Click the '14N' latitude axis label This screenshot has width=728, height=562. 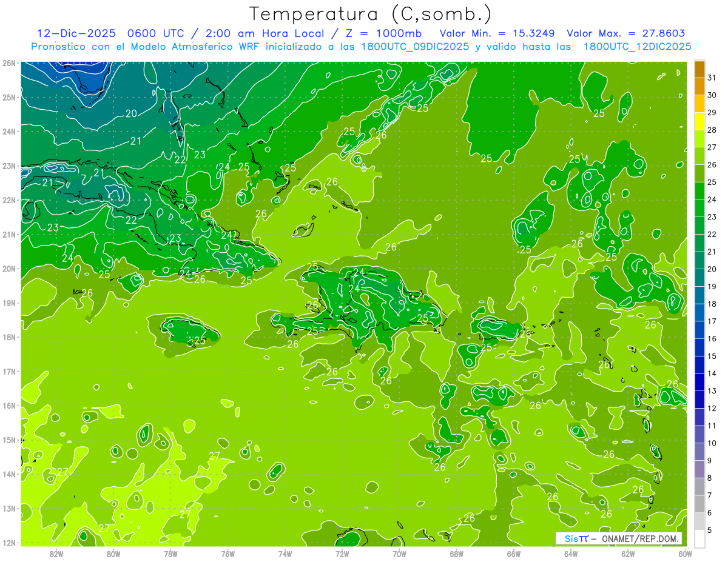(x=9, y=474)
